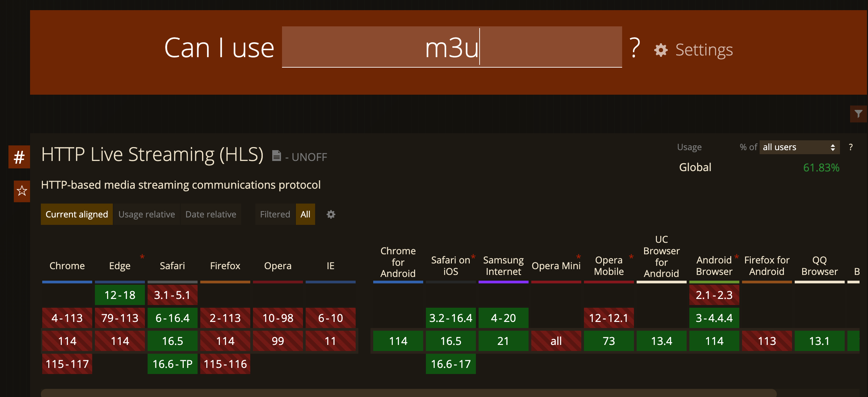Image resolution: width=868 pixels, height=397 pixels.
Task: Select Samsung Internet 21 cell
Action: (x=504, y=341)
